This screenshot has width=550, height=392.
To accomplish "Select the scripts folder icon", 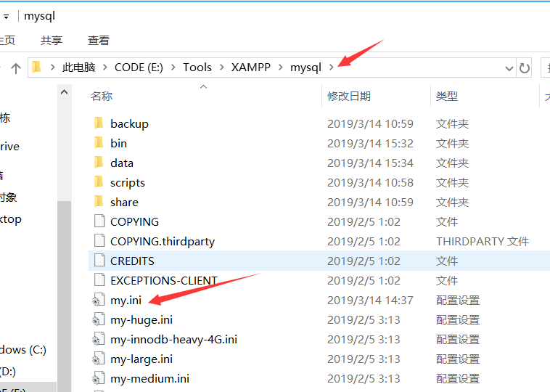I will (99, 182).
